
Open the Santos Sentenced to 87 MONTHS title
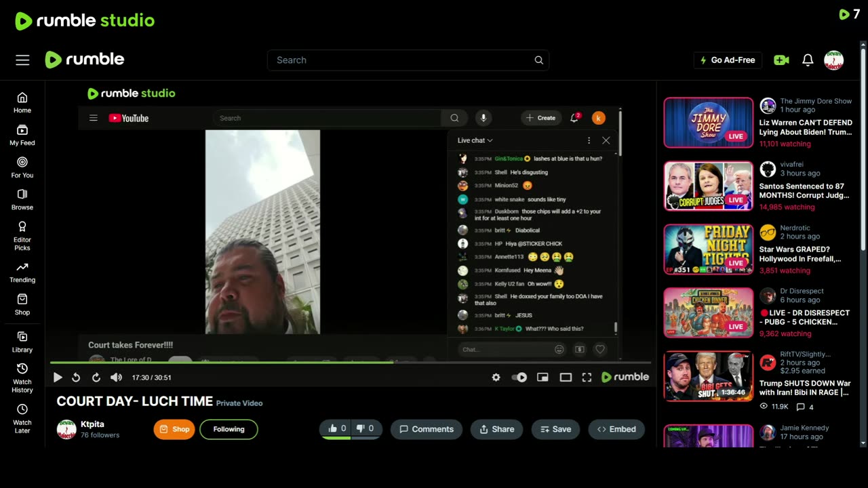pyautogui.click(x=804, y=190)
